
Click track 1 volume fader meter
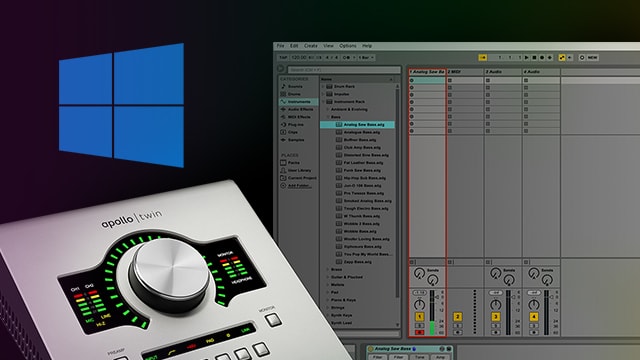[432, 313]
